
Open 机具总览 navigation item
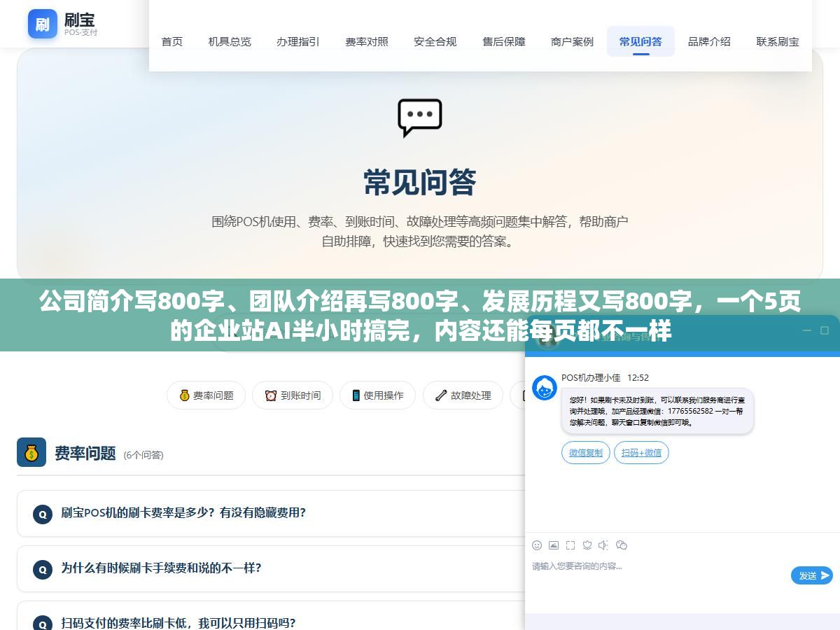(230, 41)
